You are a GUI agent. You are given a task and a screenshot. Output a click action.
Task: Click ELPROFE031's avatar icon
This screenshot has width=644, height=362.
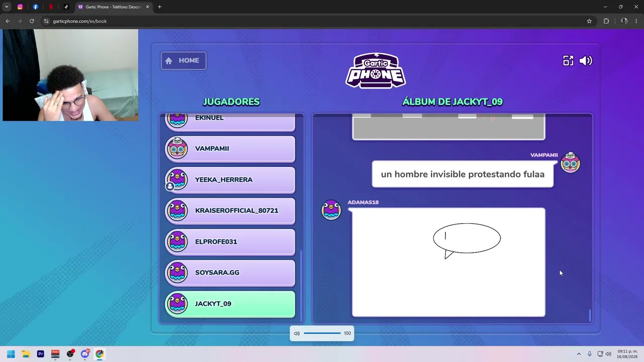[x=177, y=242]
